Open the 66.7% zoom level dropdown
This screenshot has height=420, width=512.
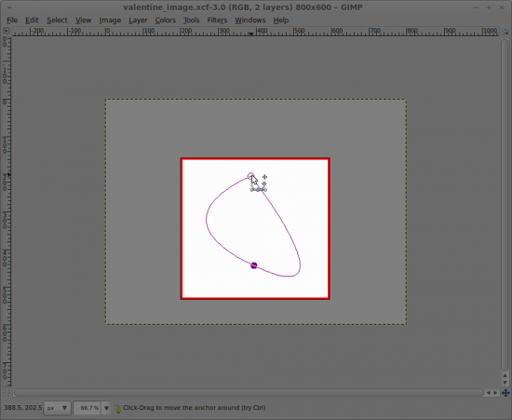pos(106,408)
